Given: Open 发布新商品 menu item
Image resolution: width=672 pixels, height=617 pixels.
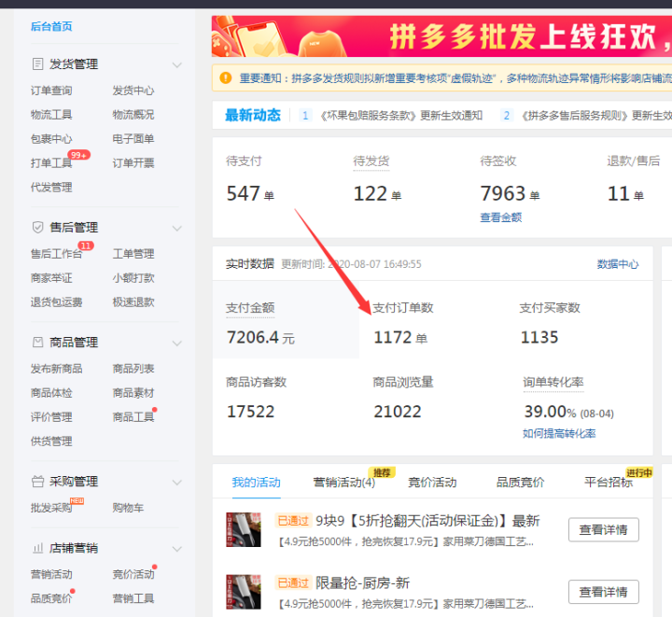Looking at the screenshot, I should pyautogui.click(x=56, y=369).
